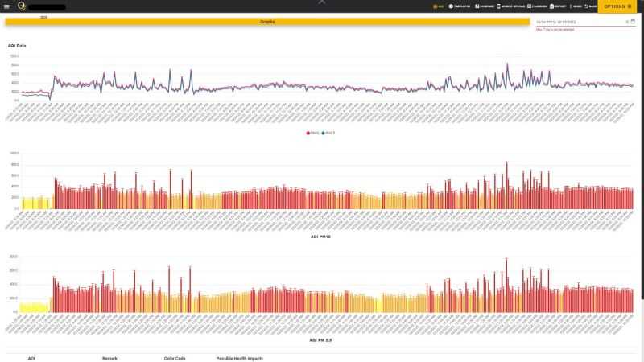Click the yellow OPTIONS button

click(618, 6)
